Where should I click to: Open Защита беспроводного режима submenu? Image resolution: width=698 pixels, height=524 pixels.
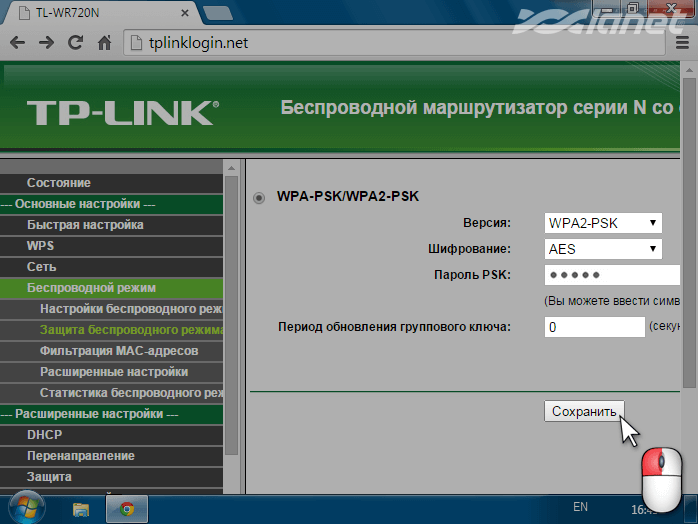(x=111, y=329)
